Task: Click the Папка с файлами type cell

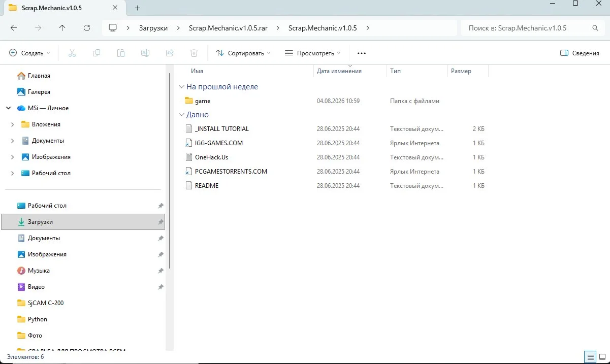Action: click(x=414, y=101)
